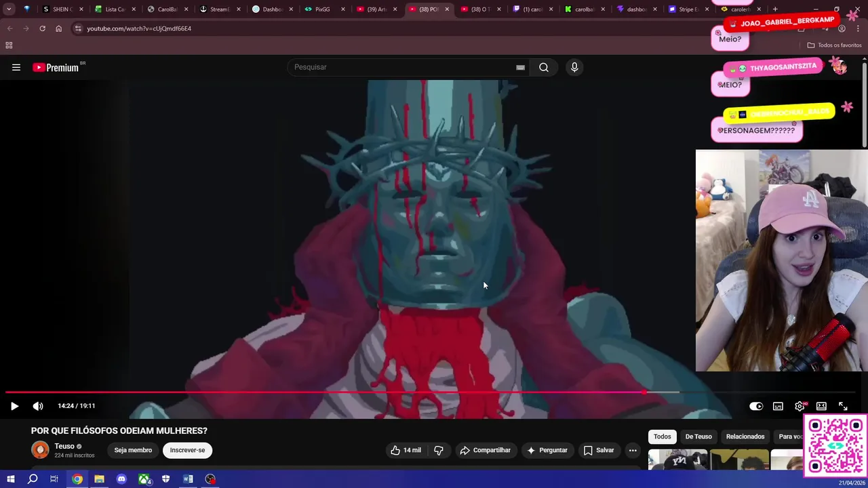Image resolution: width=868 pixels, height=488 pixels.
Task: Select the Todos filter chip
Action: tap(662, 436)
